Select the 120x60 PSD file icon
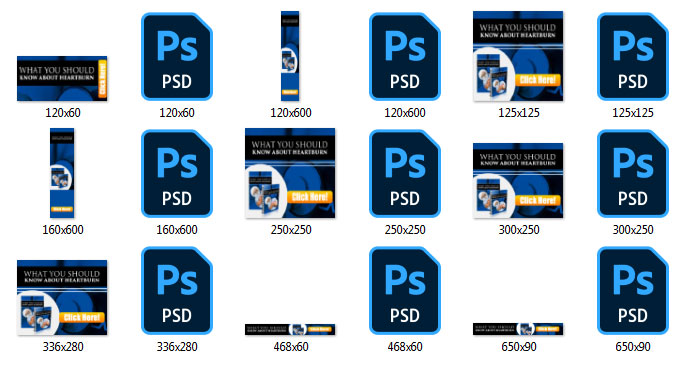Screen dimensions: 688x377 point(177,57)
